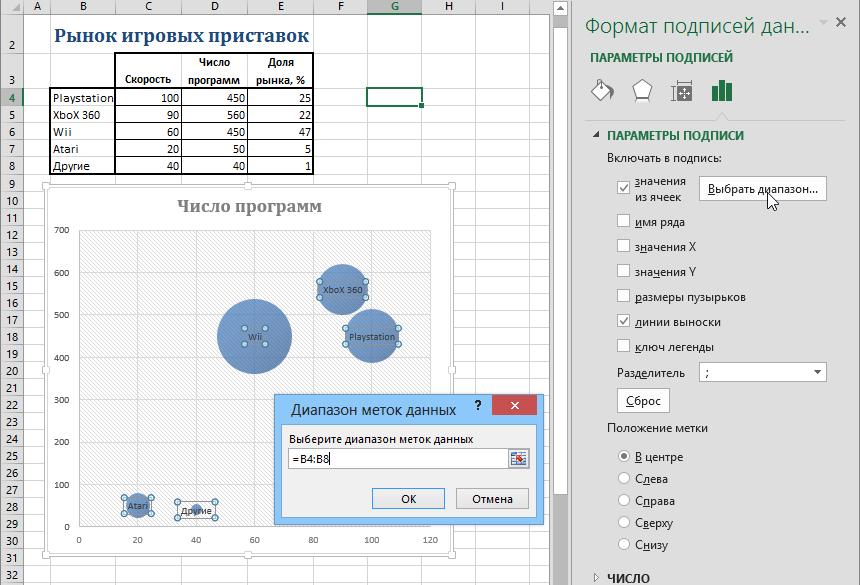Image resolution: width=860 pixels, height=585 pixels.
Task: Click cell containing Playstation in table
Action: point(82,98)
